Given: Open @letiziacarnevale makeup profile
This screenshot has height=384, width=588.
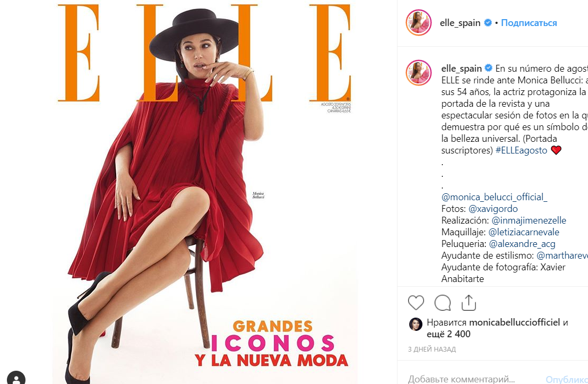Looking at the screenshot, I should coord(524,232).
